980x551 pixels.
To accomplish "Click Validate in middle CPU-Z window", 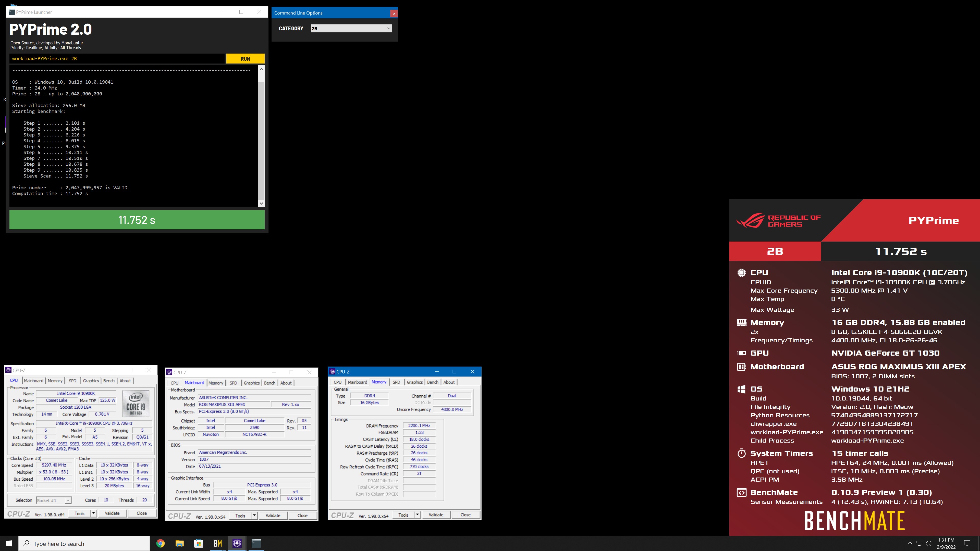I will pyautogui.click(x=273, y=516).
